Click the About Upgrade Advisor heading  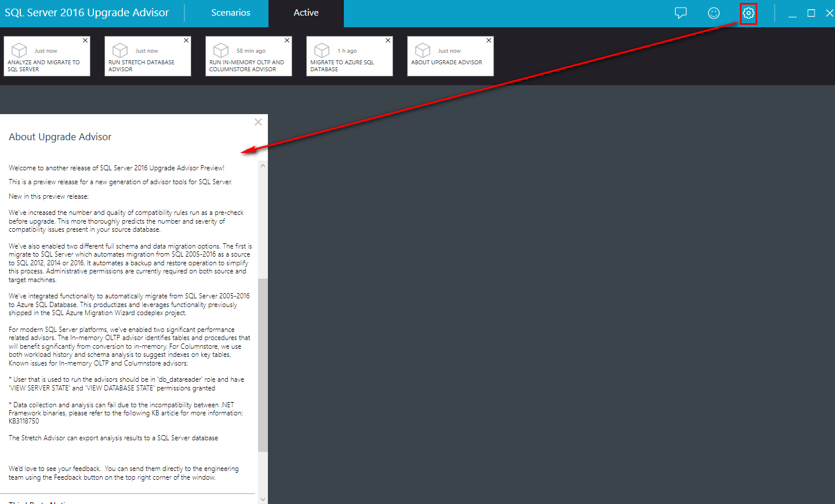[60, 137]
